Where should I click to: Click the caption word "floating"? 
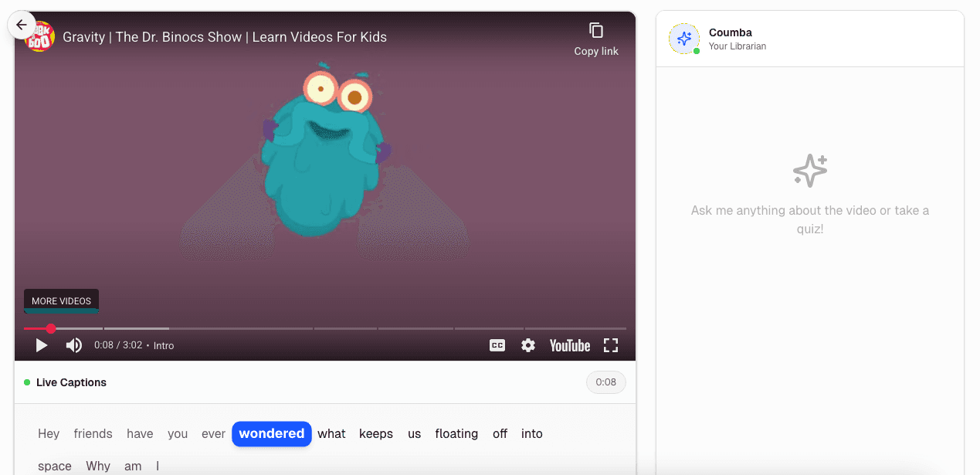456,434
